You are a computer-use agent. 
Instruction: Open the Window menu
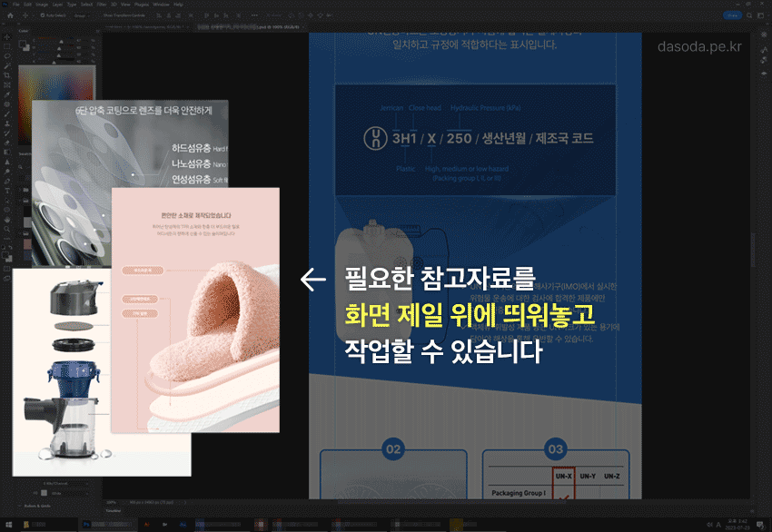click(x=161, y=4)
